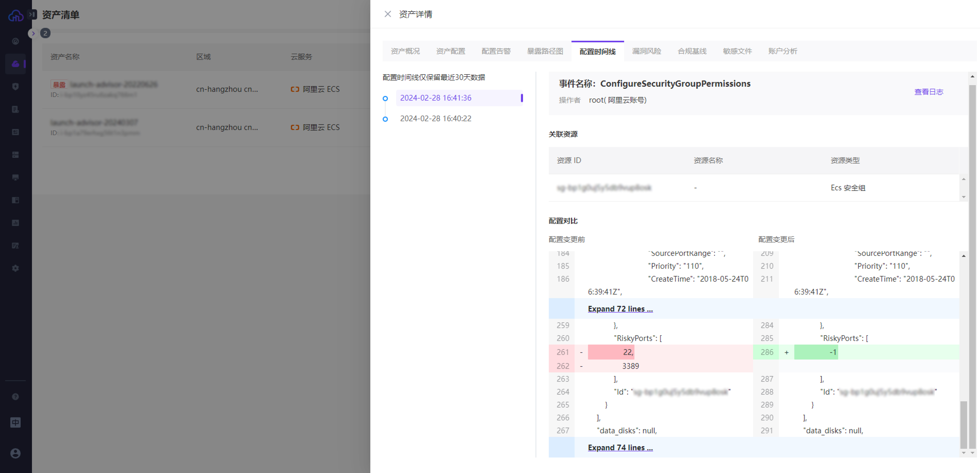Open the split panel sidebar icon

15,200
